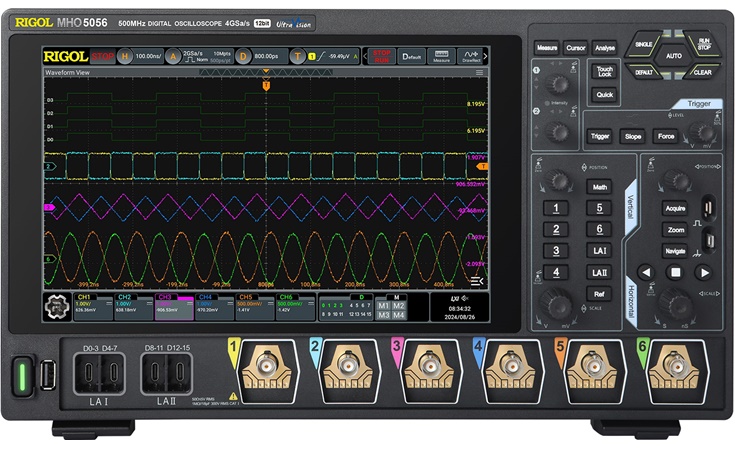Toggle channel 1 with the 1 key
Viewport: 735px width, 450px height.
(556, 208)
